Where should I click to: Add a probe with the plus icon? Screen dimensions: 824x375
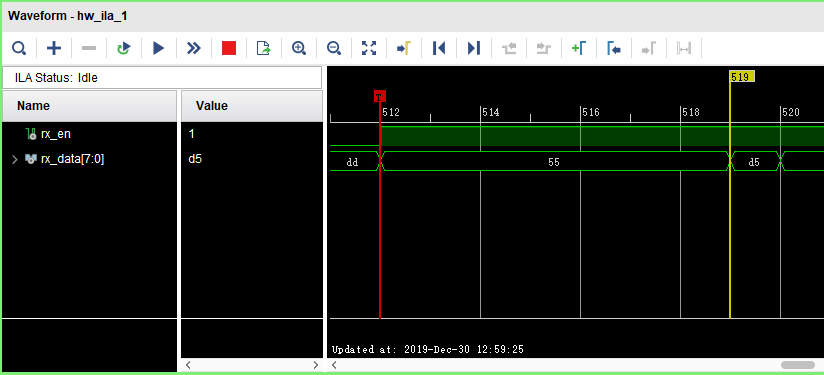coord(54,48)
